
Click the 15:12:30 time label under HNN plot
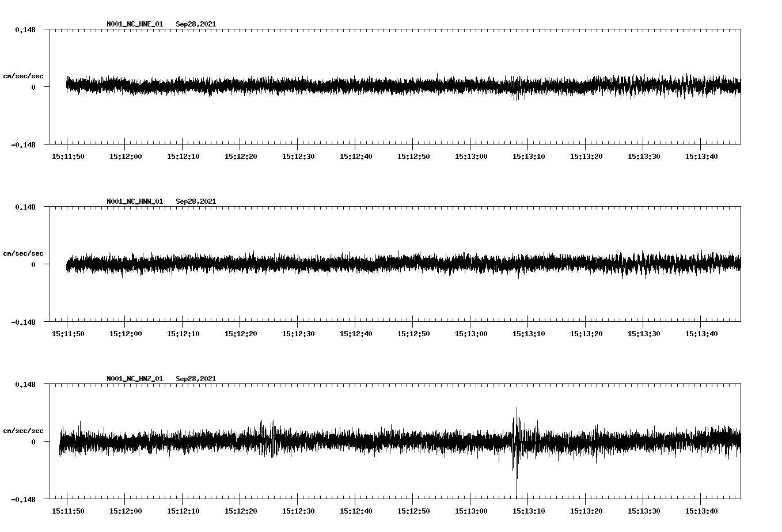click(x=298, y=334)
